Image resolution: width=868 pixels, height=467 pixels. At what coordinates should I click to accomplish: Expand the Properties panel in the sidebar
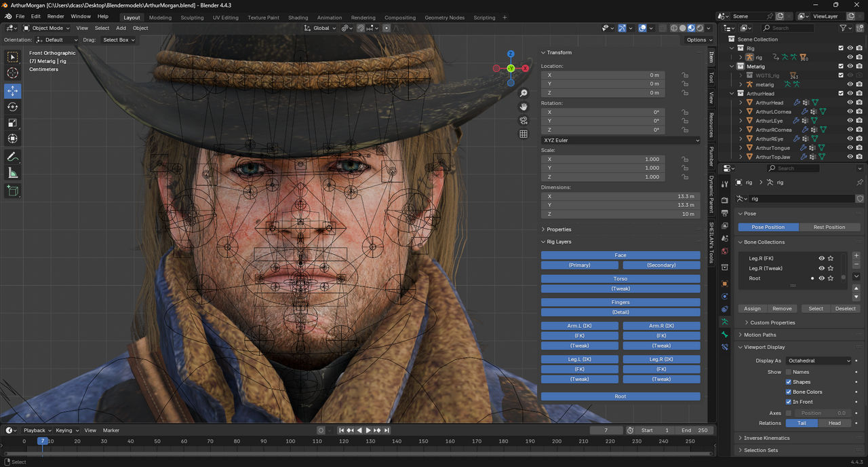point(559,229)
